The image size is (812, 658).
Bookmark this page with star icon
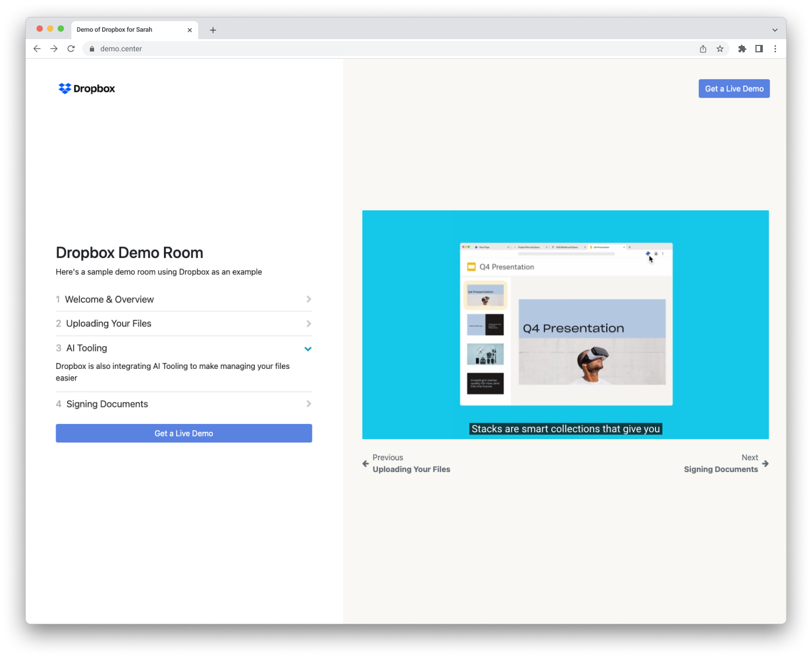720,49
